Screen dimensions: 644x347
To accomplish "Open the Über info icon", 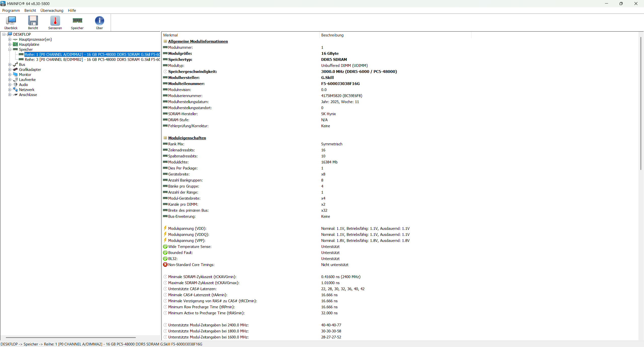I will [99, 21].
